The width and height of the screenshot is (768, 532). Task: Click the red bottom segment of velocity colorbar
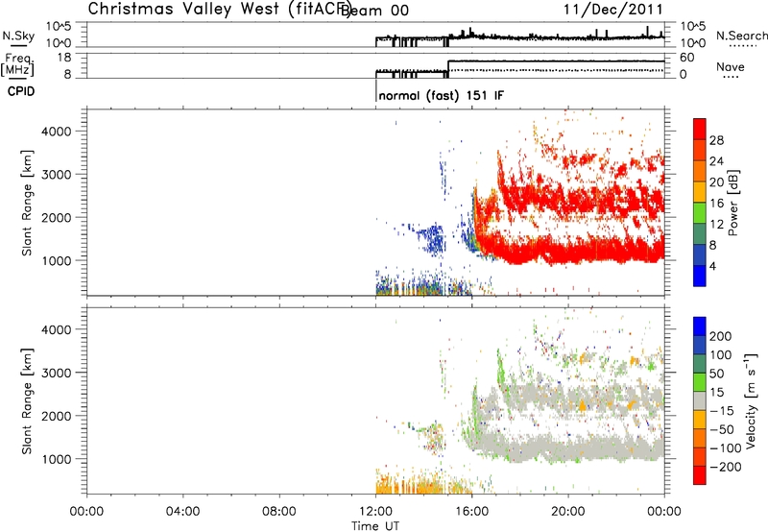tap(700, 475)
